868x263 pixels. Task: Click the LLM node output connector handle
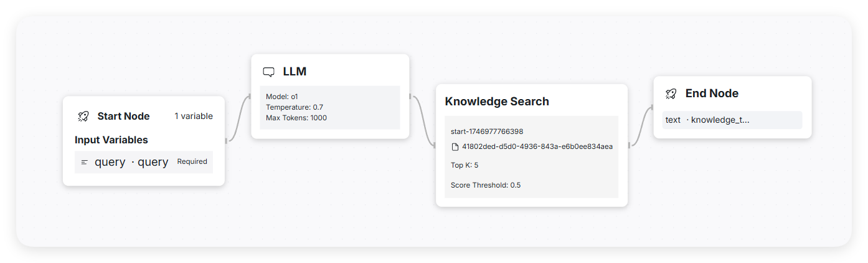click(410, 96)
